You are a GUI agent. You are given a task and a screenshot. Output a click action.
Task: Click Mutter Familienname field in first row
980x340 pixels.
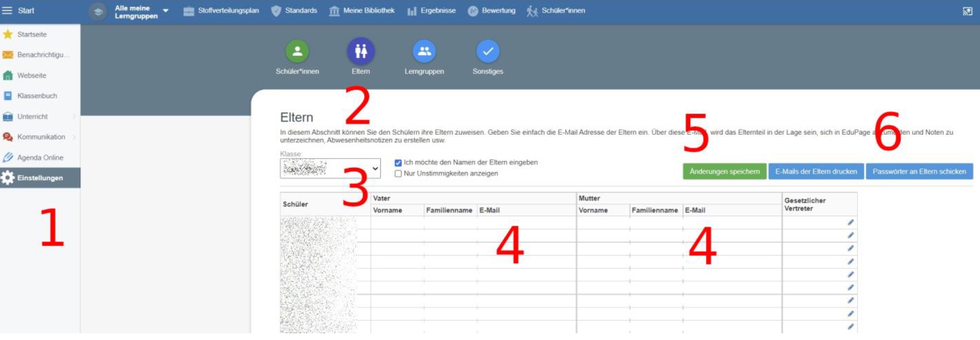point(656,222)
